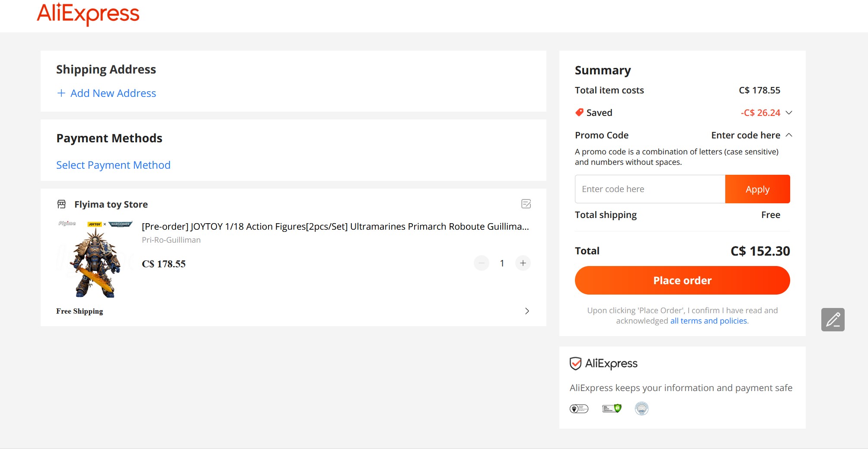
Task: Click the round blue trust seal badge
Action: pyautogui.click(x=641, y=408)
